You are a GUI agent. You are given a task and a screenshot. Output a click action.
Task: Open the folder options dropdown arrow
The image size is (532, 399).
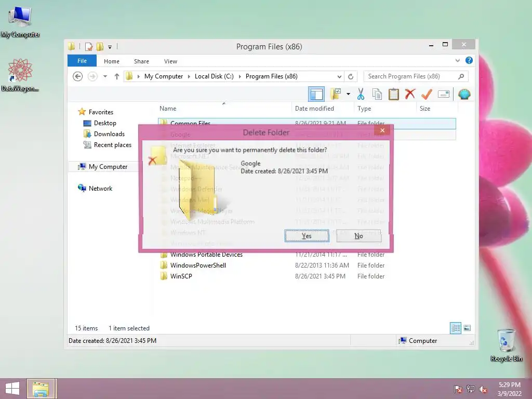348,94
